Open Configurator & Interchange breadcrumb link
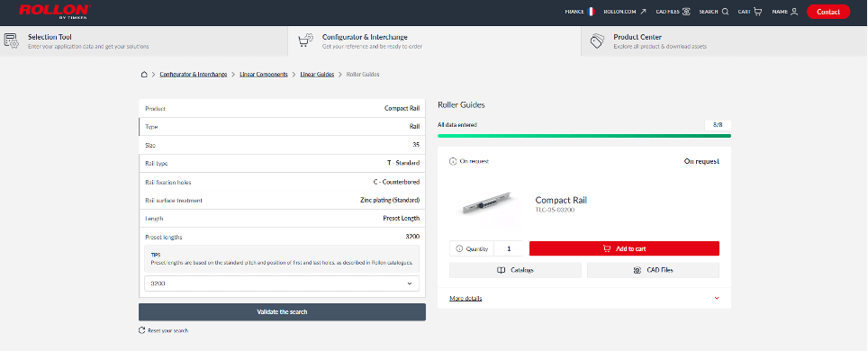This screenshot has width=868, height=351. click(194, 74)
